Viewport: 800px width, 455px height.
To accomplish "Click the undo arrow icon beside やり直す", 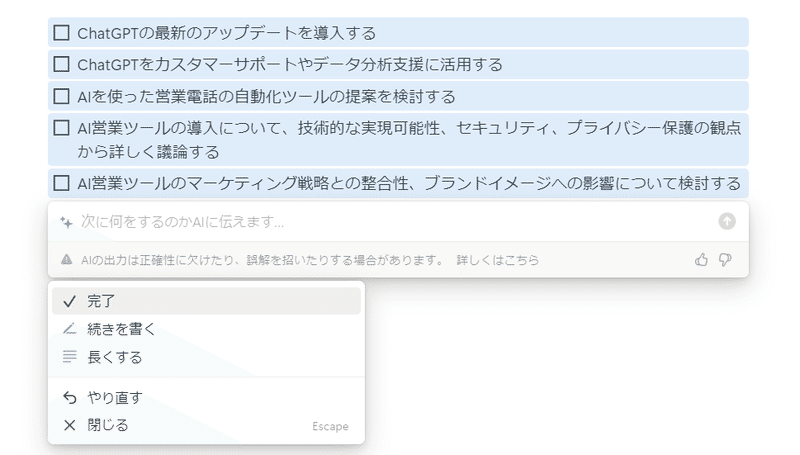I will 69,397.
